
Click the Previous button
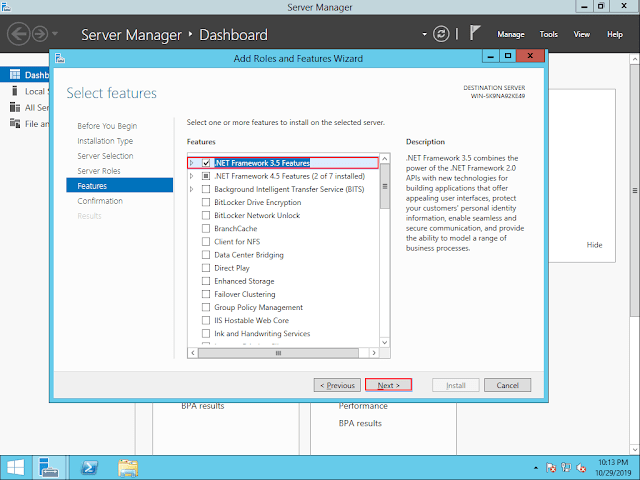pos(337,385)
